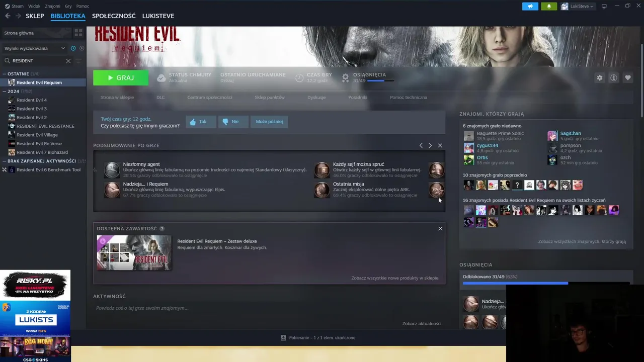This screenshot has width=644, height=362.
Task: Open SagiChan friend avatar
Action: [x=552, y=136]
